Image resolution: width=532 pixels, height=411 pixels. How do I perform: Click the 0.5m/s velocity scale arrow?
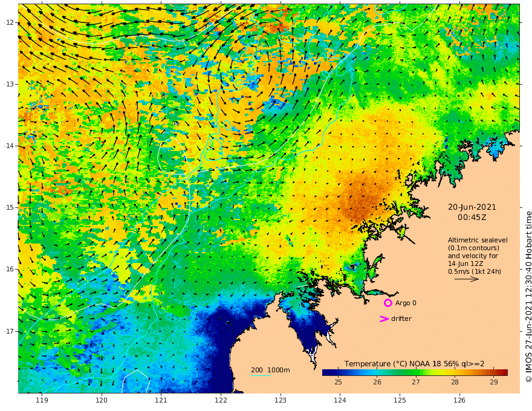tap(467, 279)
